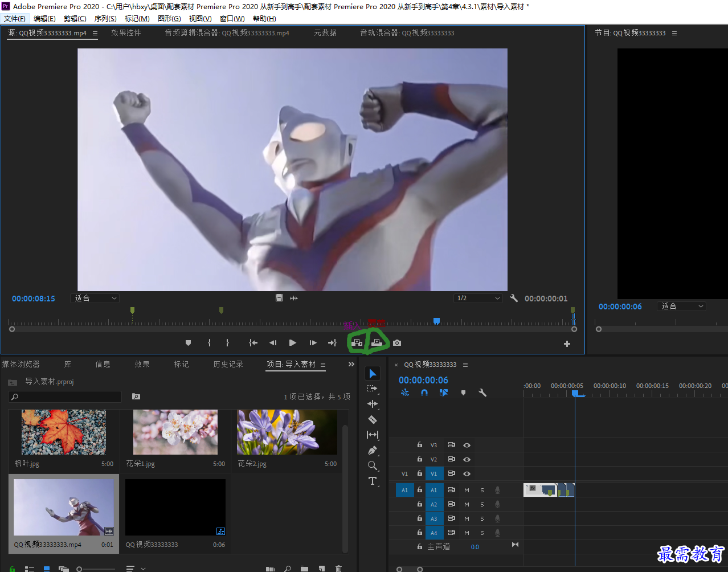The height and width of the screenshot is (572, 728).
Task: Switch to the 历史记录 tab
Action: coord(228,364)
